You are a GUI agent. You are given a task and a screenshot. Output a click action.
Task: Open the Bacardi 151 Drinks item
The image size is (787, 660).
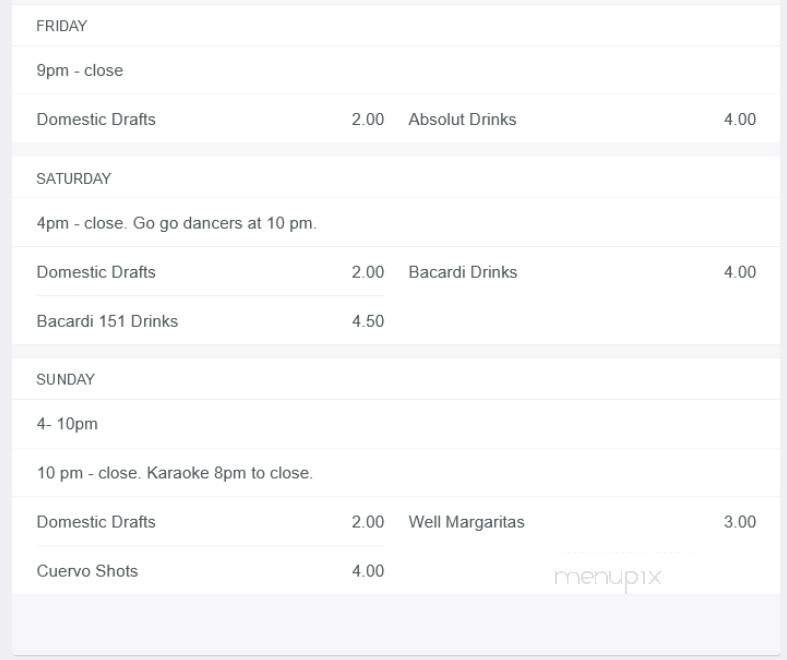pos(107,321)
